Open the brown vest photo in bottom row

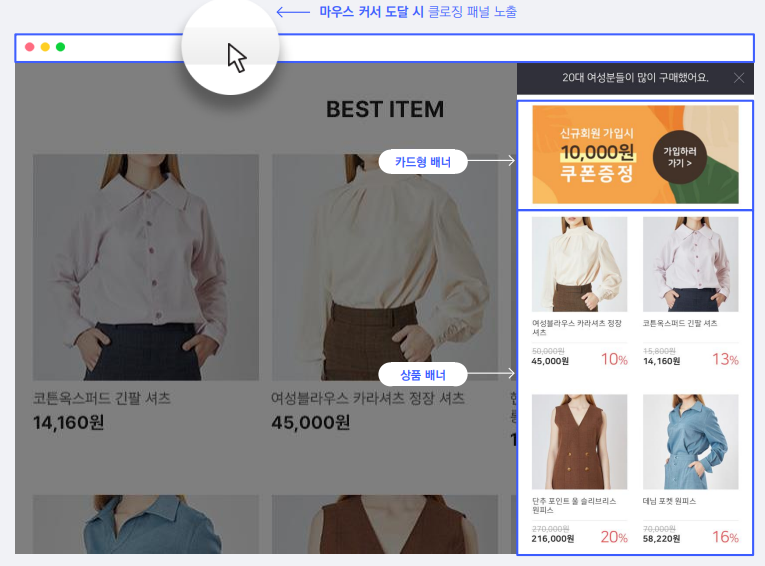(x=385, y=524)
